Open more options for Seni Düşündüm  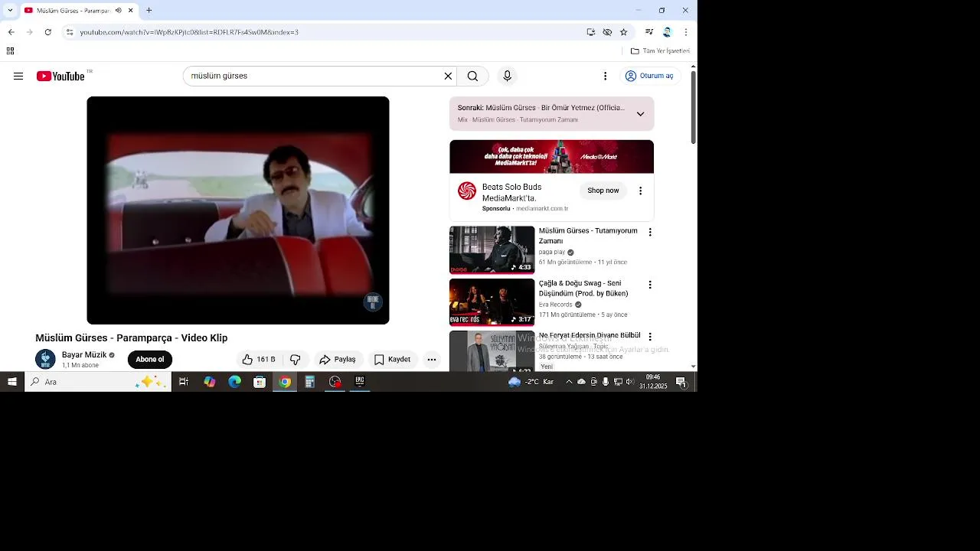tap(650, 285)
